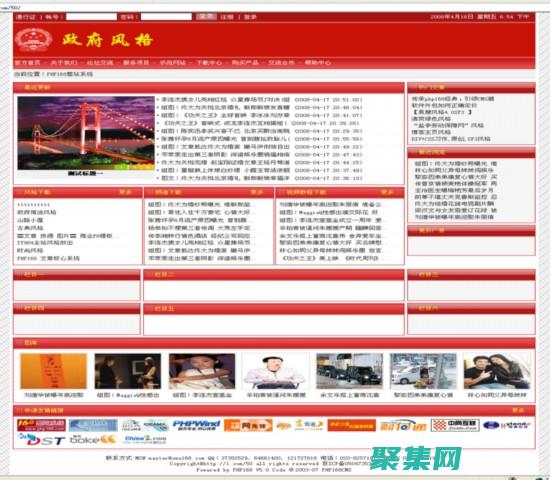Open the 购买产品 nav menu item

pyautogui.click(x=245, y=63)
